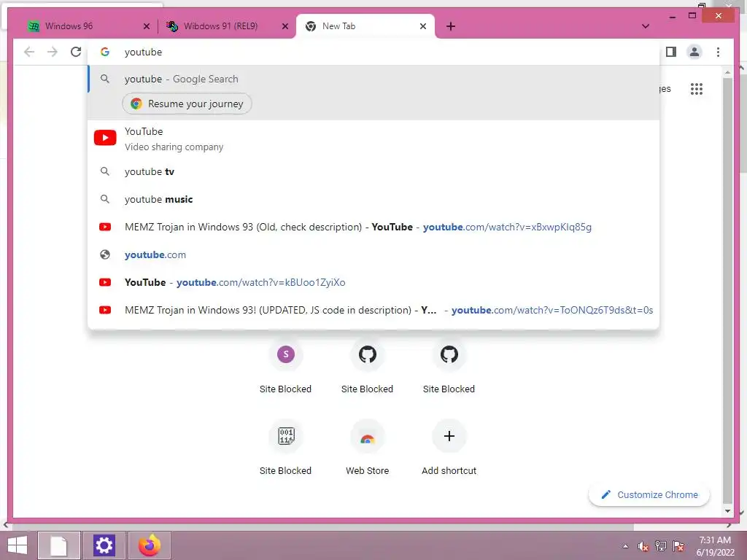Reload the page with the refresh icon

(x=76, y=52)
